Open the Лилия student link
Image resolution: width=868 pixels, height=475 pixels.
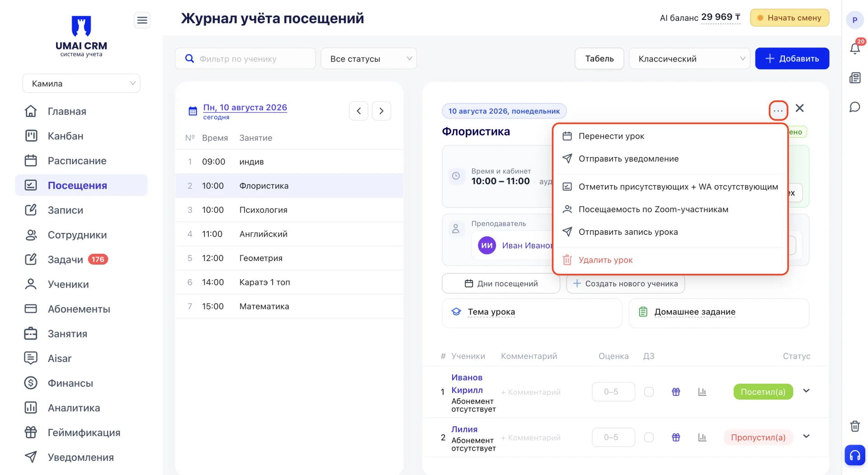[464, 429]
